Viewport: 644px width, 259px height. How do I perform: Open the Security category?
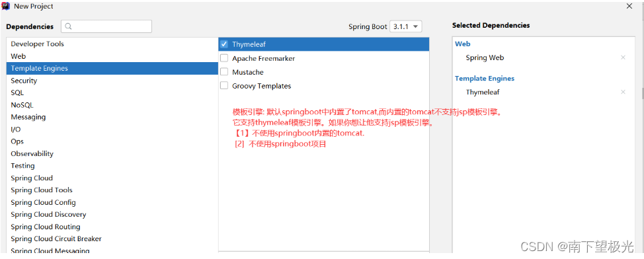coord(112,81)
